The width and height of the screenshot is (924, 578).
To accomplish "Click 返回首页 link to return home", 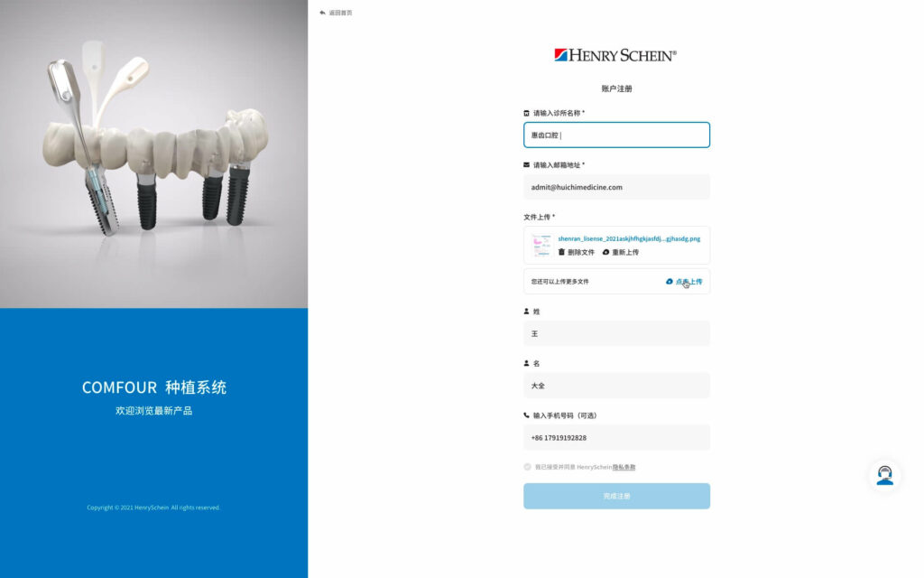I will (340, 13).
